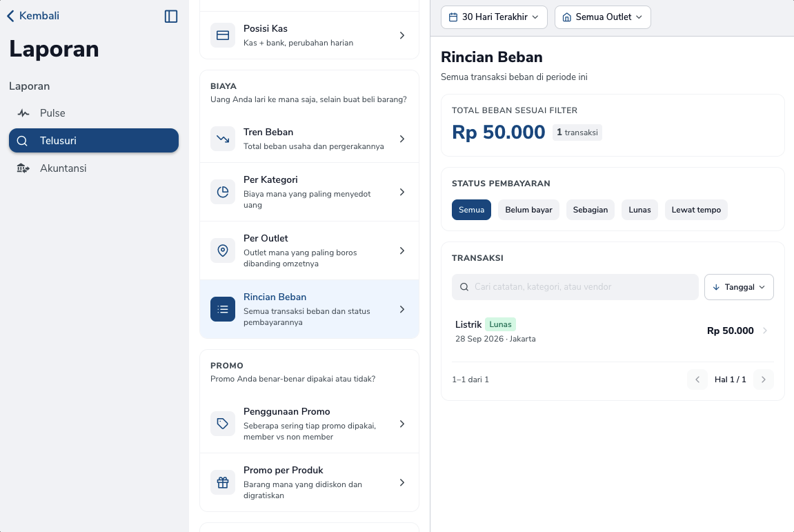Click the Rincian Beban page heading
The width and height of the screenshot is (794, 532).
(x=492, y=57)
